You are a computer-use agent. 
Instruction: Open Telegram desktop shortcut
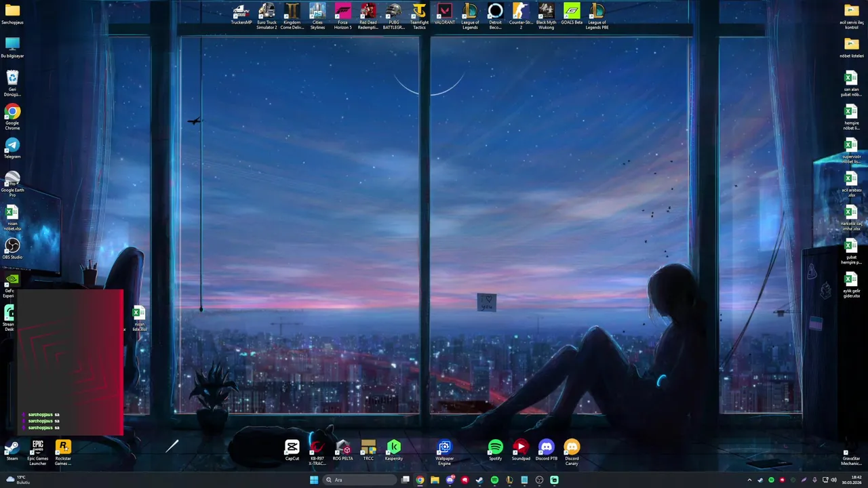point(12,148)
